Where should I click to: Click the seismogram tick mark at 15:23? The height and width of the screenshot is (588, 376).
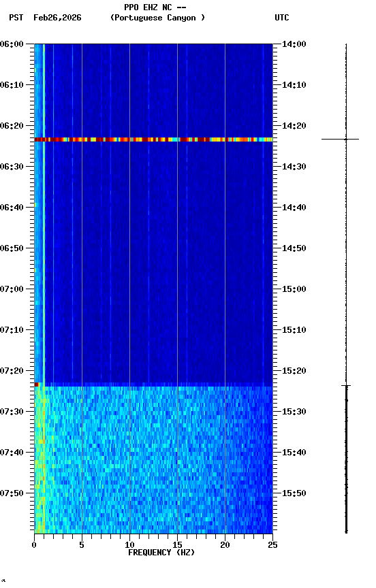346,385
